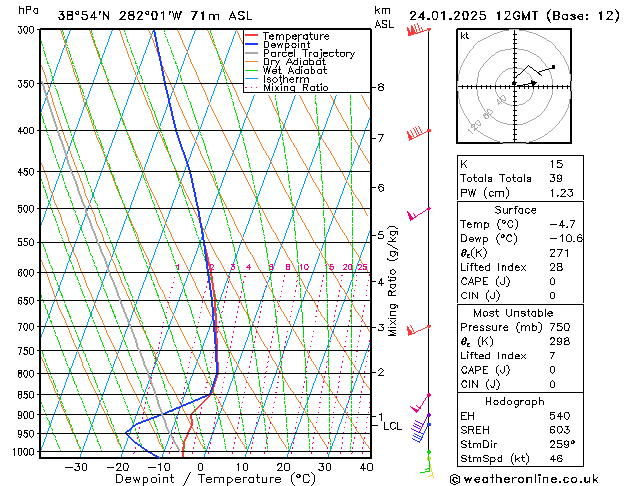Select the date text 24.01.2025 12GMT
The image size is (629, 486).
(x=473, y=16)
